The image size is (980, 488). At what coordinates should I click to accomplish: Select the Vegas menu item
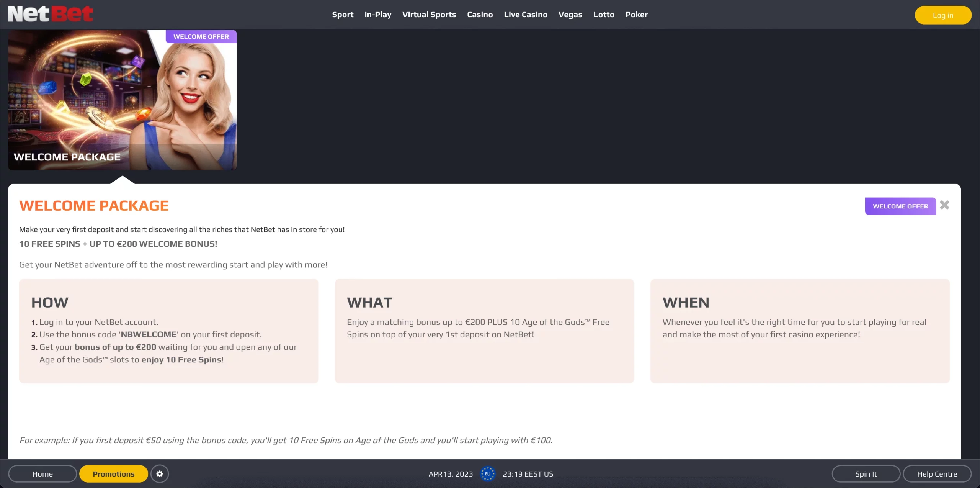[570, 15]
